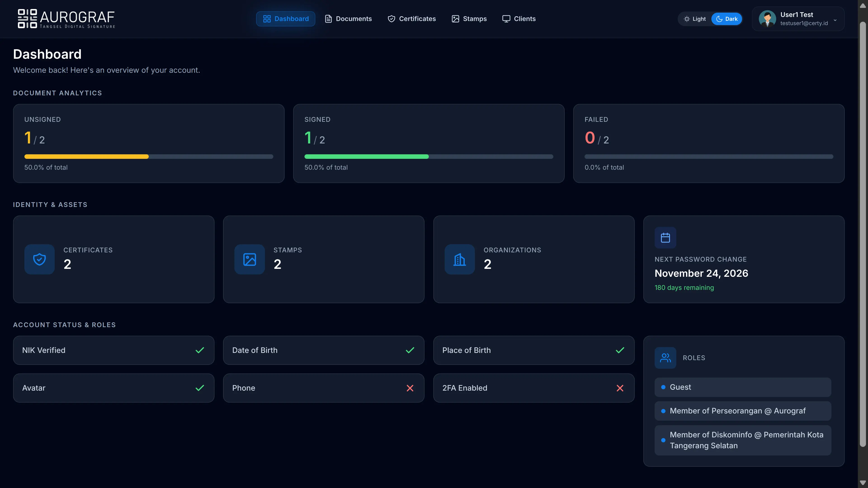Screen dimensions: 868x488
Task: Click the Certificates shield icon in the nav
Action: click(x=391, y=19)
